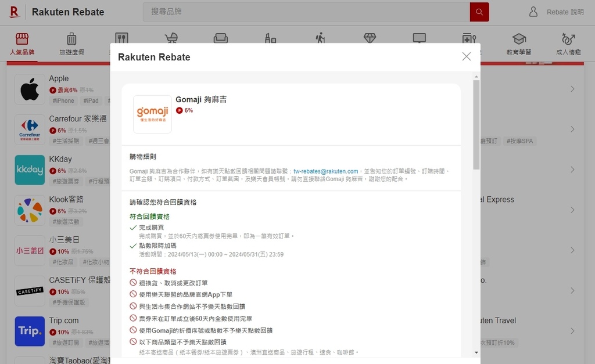Select the hiker outdoor category icon
This screenshot has height=364, width=595.
pyautogui.click(x=320, y=38)
